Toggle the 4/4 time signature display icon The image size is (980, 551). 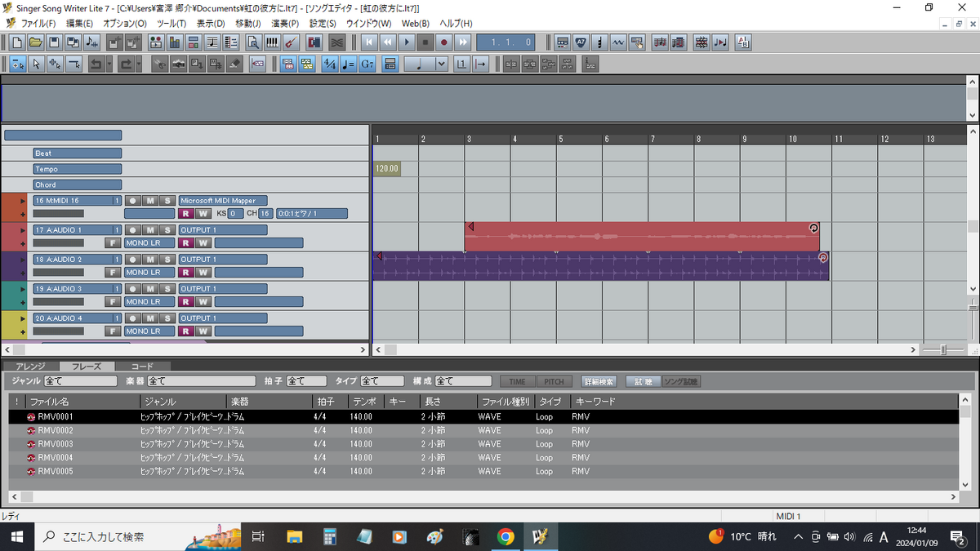tap(330, 64)
